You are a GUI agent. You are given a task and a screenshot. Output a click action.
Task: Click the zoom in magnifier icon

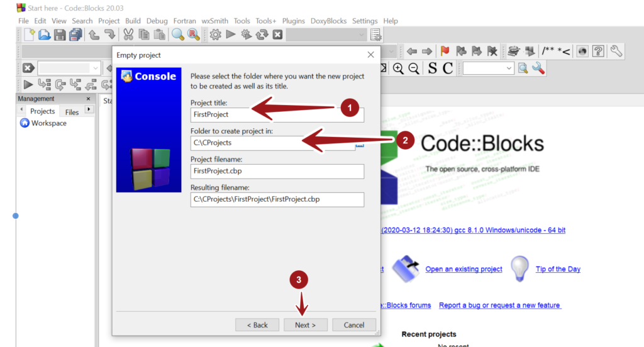tap(398, 68)
